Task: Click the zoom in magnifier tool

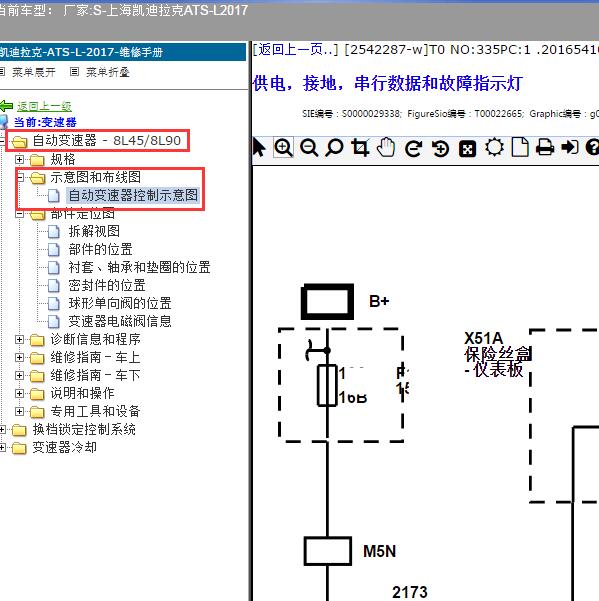Action: [x=284, y=148]
